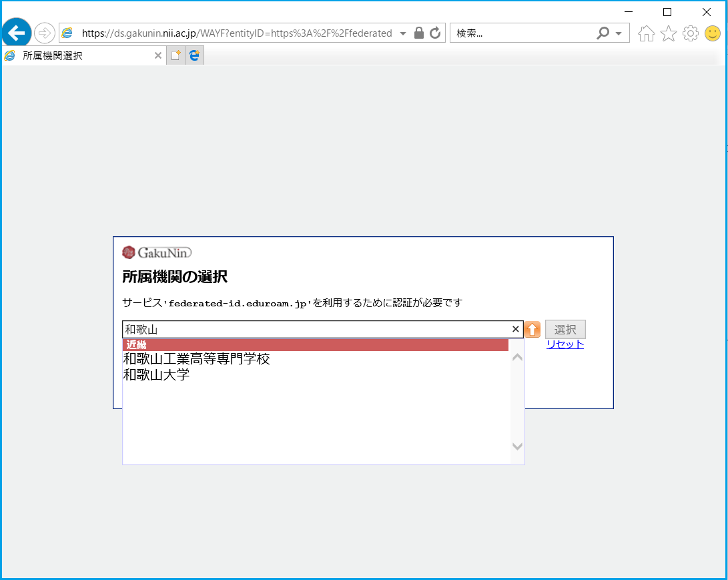Screen dimensions: 728x580
Task: Click the Edge browser tab icon
Action: 195,55
